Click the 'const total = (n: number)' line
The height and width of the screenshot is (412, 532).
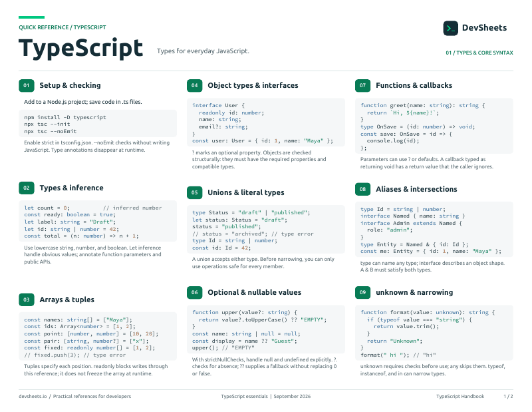pyautogui.click(x=81, y=236)
